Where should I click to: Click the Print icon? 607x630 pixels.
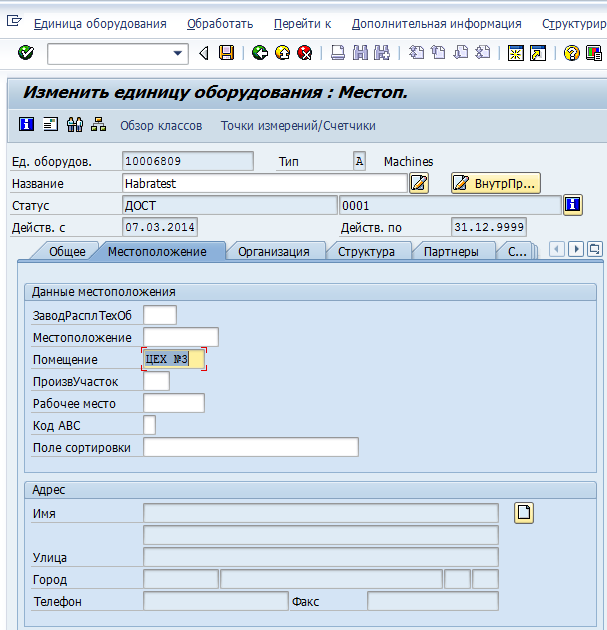pyautogui.click(x=337, y=53)
